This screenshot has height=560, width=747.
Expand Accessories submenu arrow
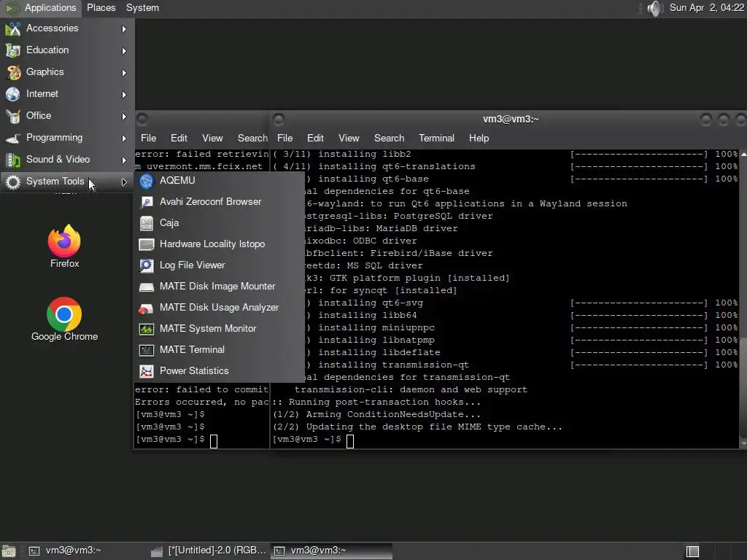pos(124,29)
